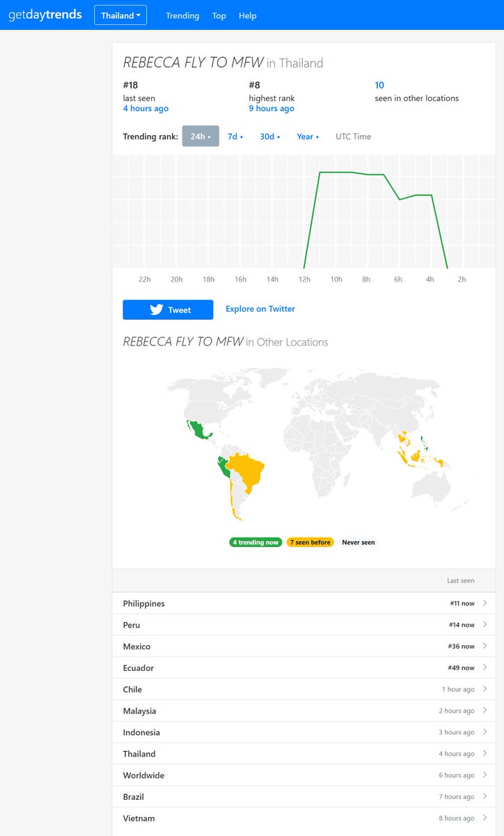Click Mexico on the world map
The height and width of the screenshot is (836, 504).
201,431
